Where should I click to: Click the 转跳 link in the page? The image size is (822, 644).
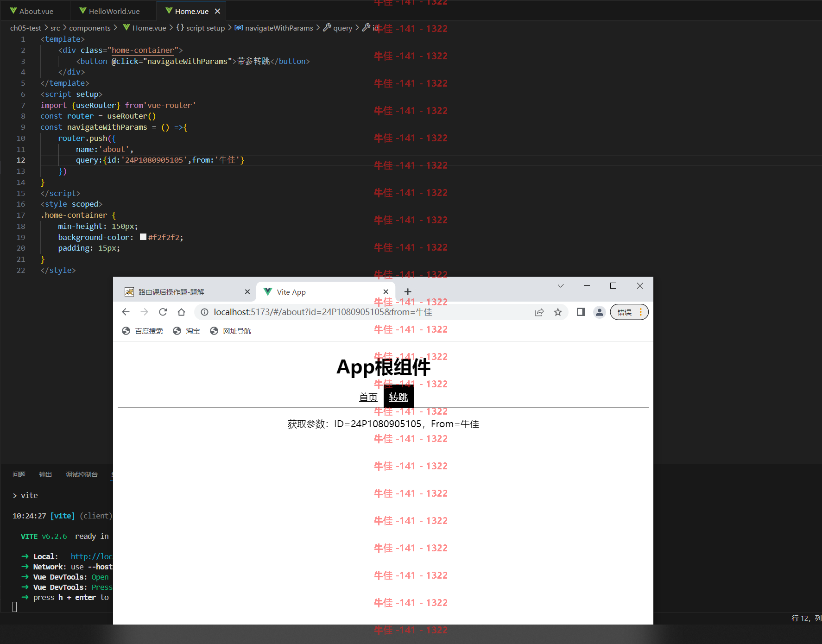point(398,397)
